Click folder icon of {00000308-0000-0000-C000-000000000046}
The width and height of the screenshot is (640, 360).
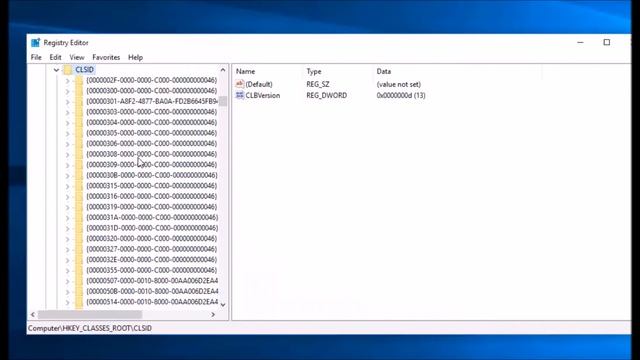click(79, 155)
